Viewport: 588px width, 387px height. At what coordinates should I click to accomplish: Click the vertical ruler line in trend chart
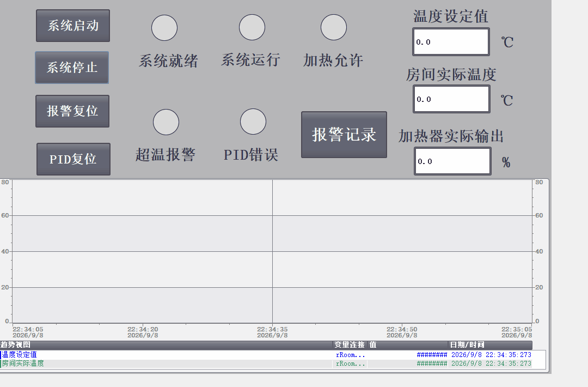click(273, 251)
